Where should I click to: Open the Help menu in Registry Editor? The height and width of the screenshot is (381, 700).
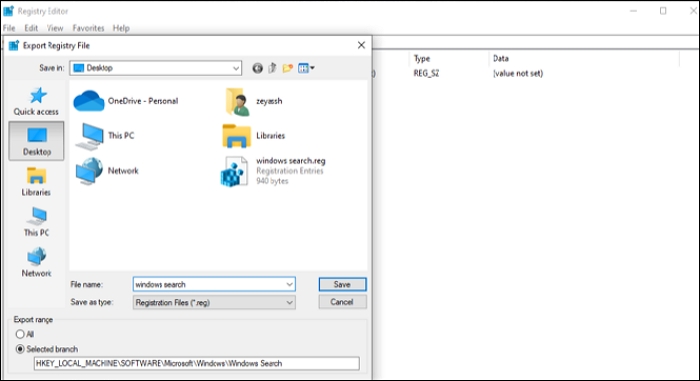(121, 28)
